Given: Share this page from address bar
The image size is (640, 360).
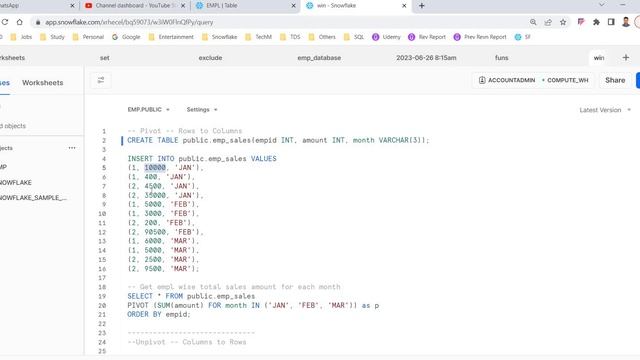Looking at the screenshot, I should [548, 22].
